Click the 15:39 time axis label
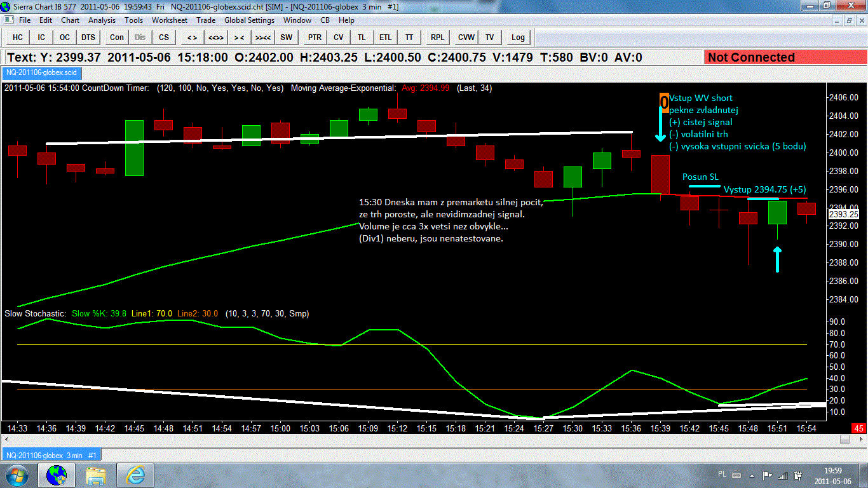868x488 pixels. [x=660, y=429]
